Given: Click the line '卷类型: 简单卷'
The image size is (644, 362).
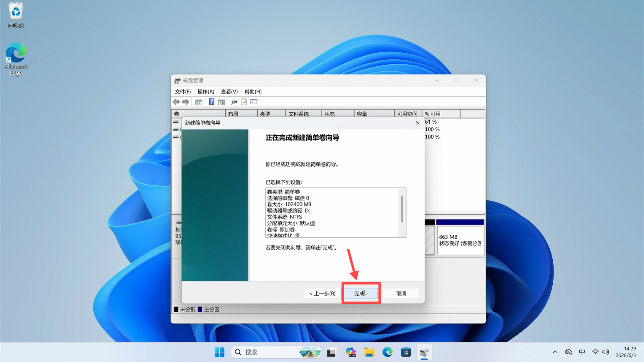Looking at the screenshot, I should 284,192.
